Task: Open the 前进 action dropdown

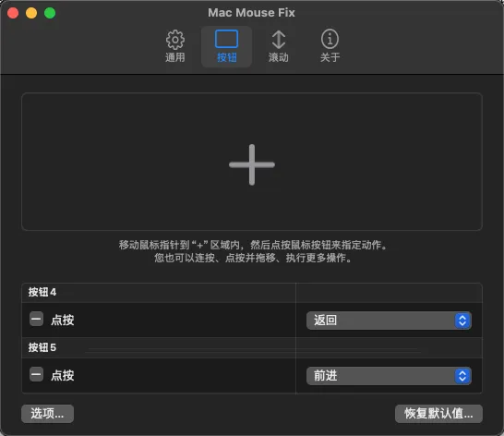Action: point(389,376)
